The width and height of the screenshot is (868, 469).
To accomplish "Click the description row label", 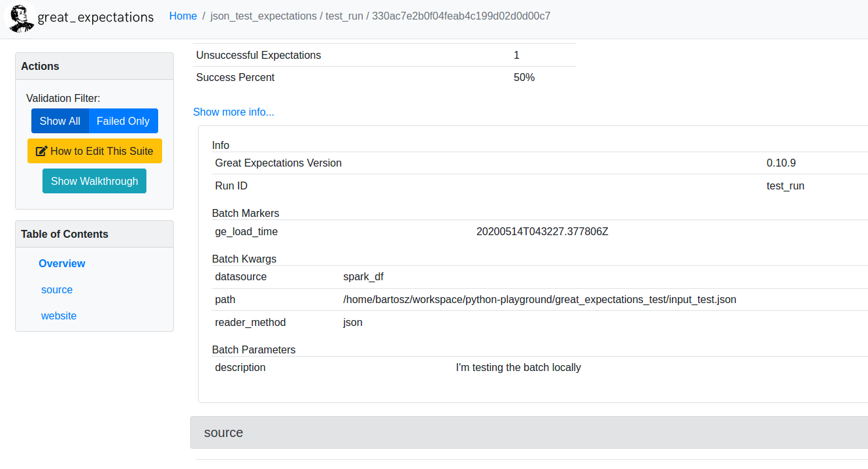I will click(x=241, y=367).
